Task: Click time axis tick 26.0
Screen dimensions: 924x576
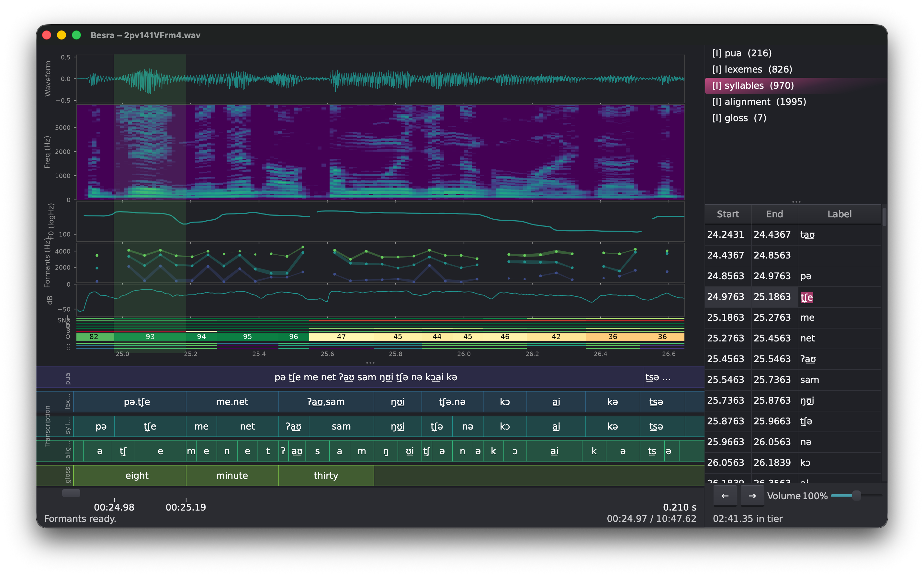Action: tap(464, 354)
